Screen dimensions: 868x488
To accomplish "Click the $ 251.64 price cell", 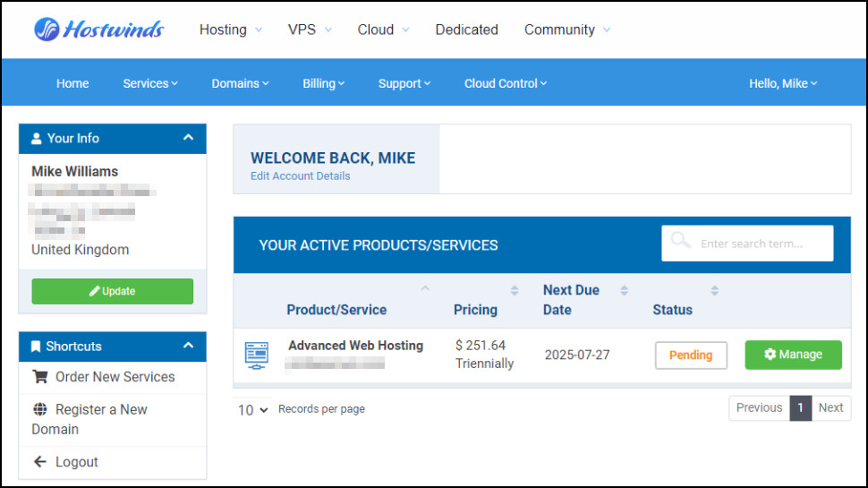I will [x=481, y=346].
